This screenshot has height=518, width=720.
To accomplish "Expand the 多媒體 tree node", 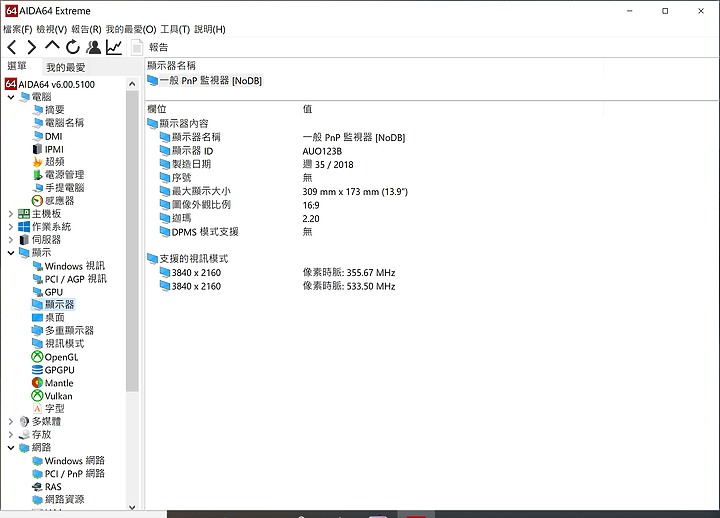I will pyautogui.click(x=11, y=421).
